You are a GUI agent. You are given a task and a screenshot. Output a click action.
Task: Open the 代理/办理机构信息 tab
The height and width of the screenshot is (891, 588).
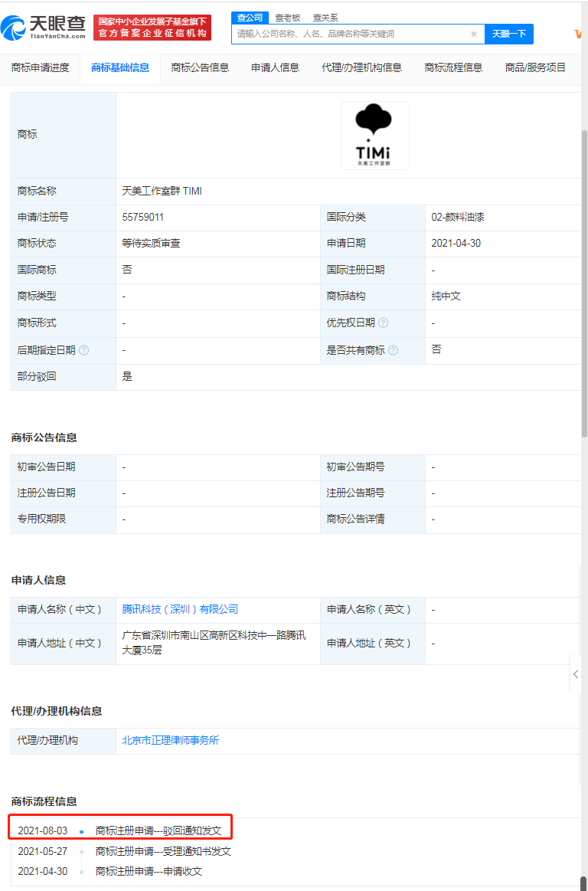362,68
